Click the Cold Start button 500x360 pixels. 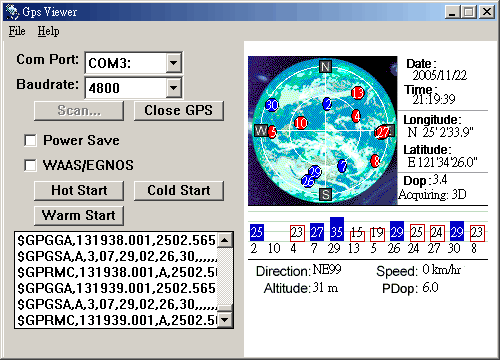[178, 191]
